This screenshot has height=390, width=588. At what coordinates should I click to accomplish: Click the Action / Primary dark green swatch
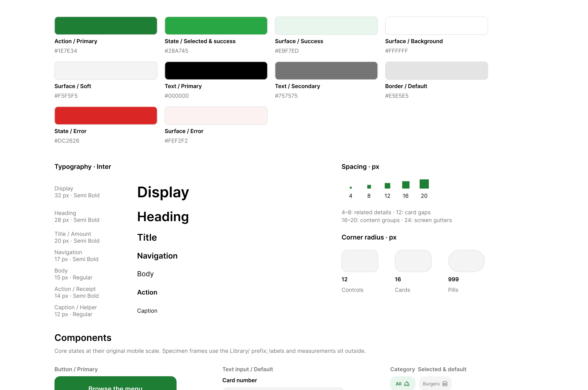pos(106,26)
